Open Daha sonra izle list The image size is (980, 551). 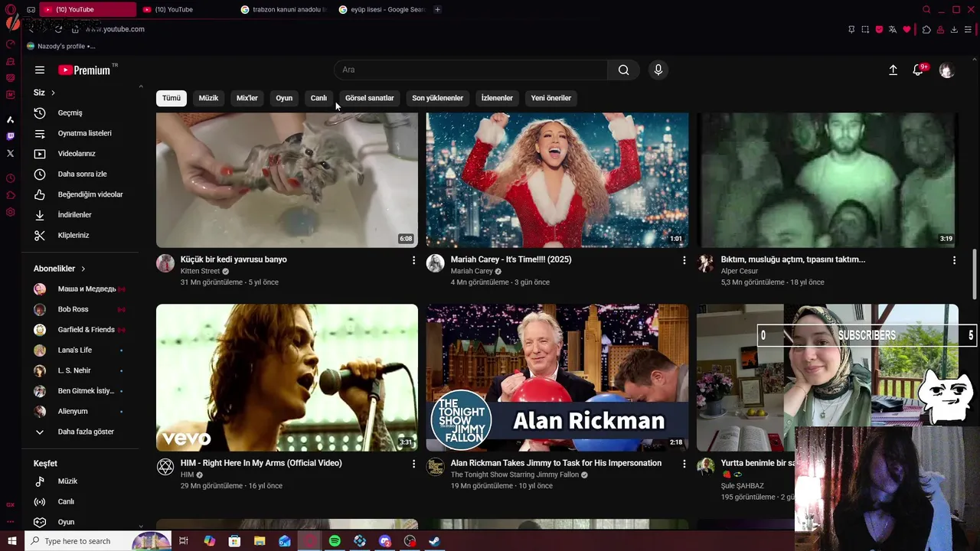coord(83,174)
